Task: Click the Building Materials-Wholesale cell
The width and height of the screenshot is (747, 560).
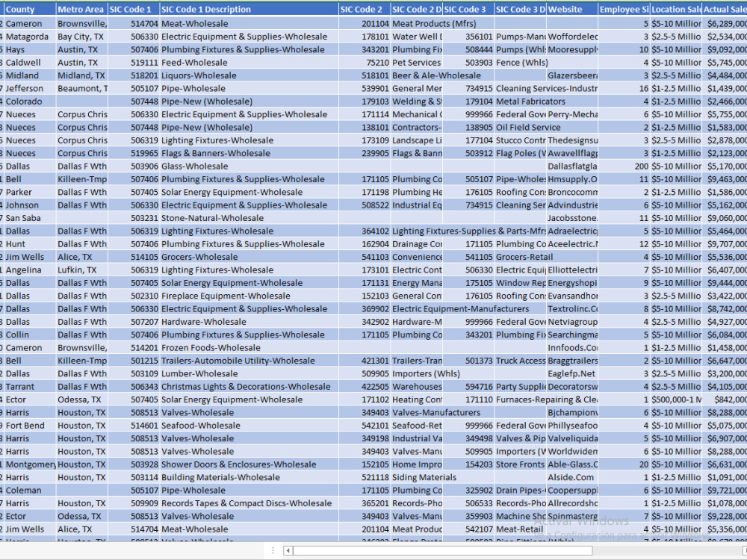Action: point(249,478)
